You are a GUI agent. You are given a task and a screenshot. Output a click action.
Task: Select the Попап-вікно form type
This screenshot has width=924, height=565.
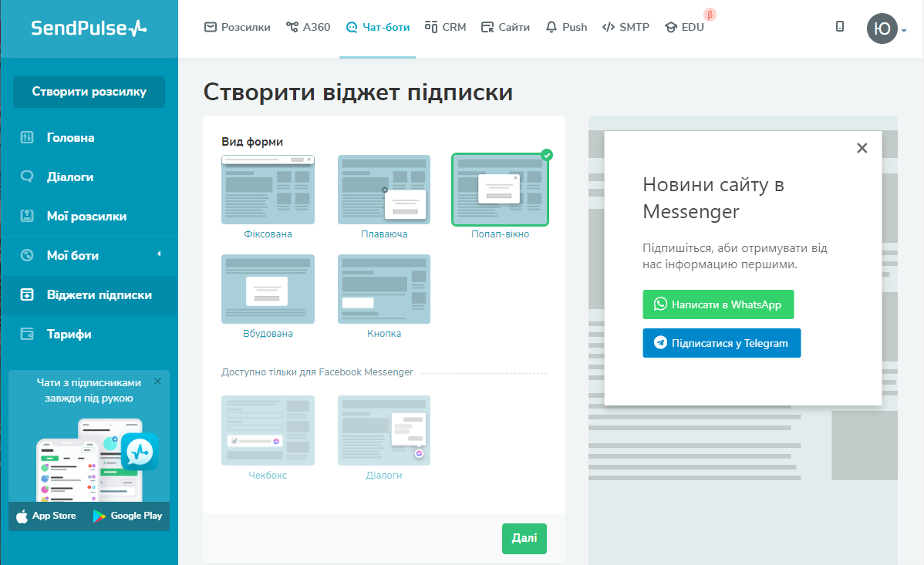point(501,190)
